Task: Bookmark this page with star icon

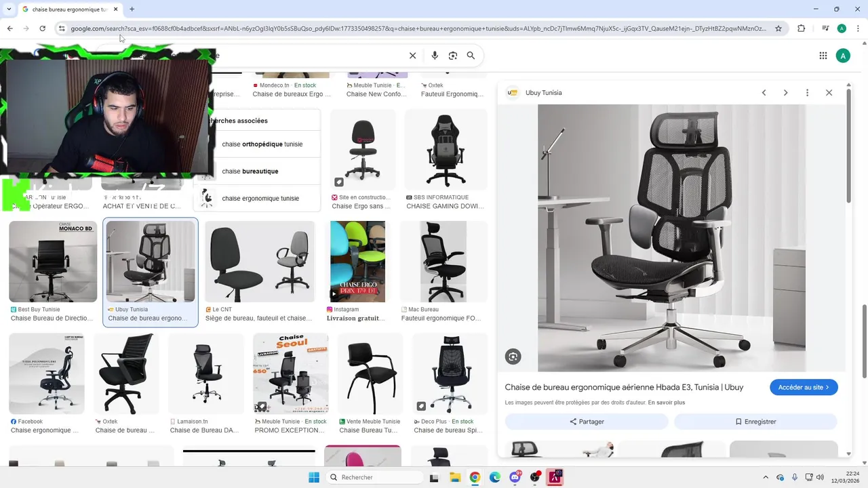Action: pos(778,28)
